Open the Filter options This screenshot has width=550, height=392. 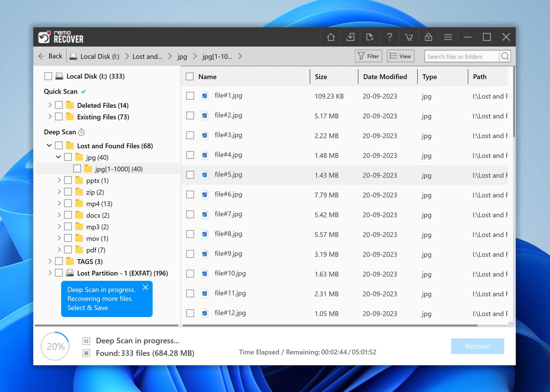pyautogui.click(x=368, y=56)
